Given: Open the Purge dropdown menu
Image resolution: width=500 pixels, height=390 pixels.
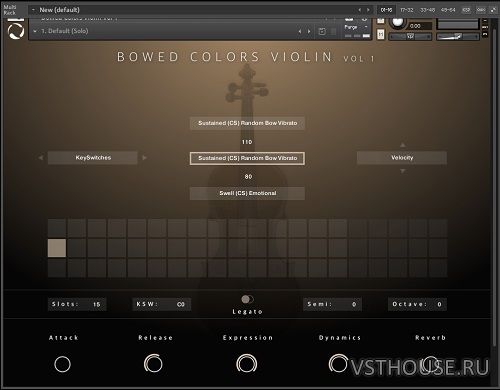Looking at the screenshot, I should pos(357,27).
